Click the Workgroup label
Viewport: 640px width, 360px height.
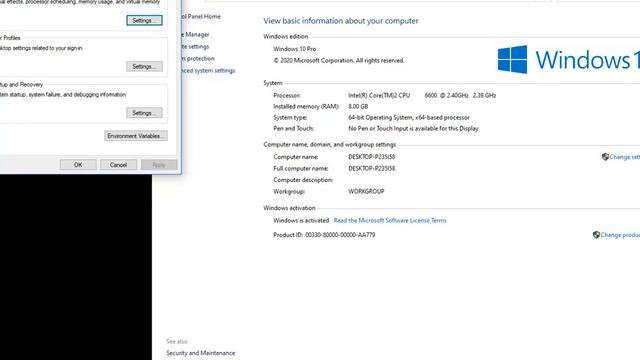(289, 191)
